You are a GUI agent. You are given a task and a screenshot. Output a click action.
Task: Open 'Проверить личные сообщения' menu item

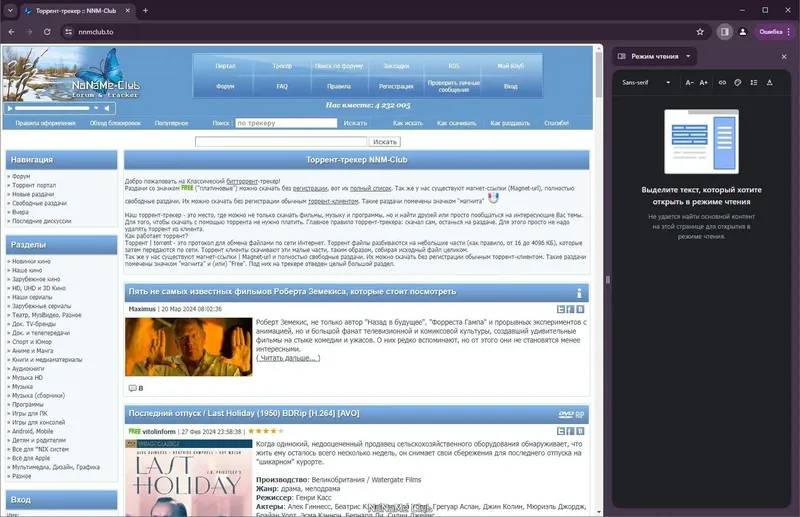click(454, 86)
